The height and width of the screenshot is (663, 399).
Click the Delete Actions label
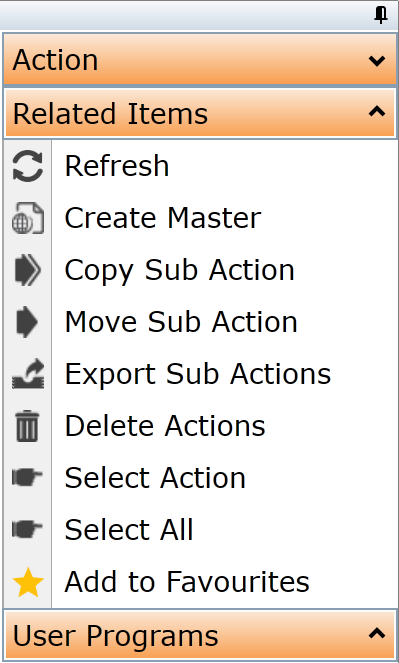(165, 426)
